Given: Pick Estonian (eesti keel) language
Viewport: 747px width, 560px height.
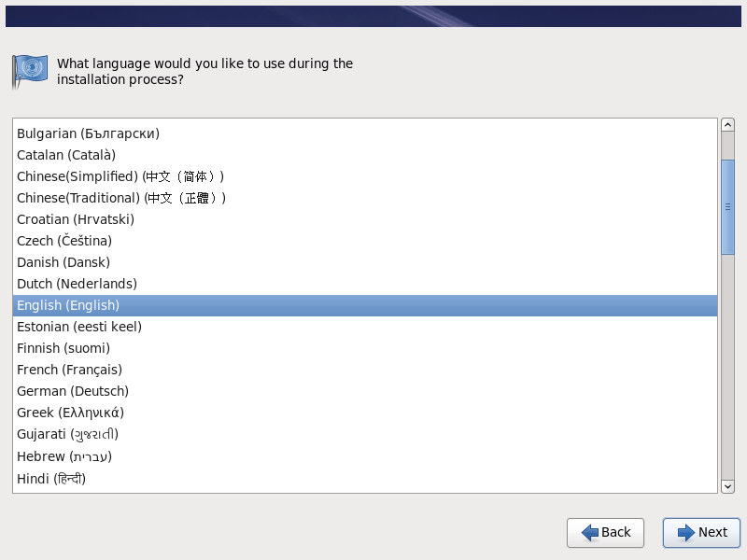Looking at the screenshot, I should coord(79,327).
